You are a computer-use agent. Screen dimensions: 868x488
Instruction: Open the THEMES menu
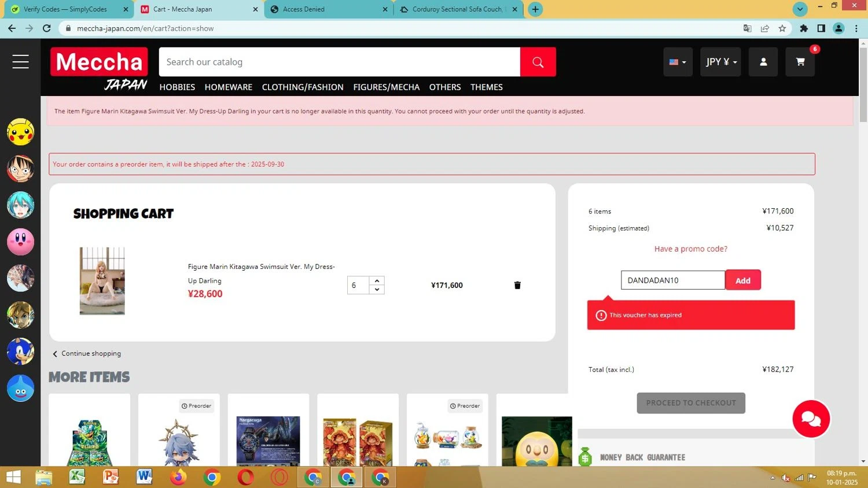(487, 87)
